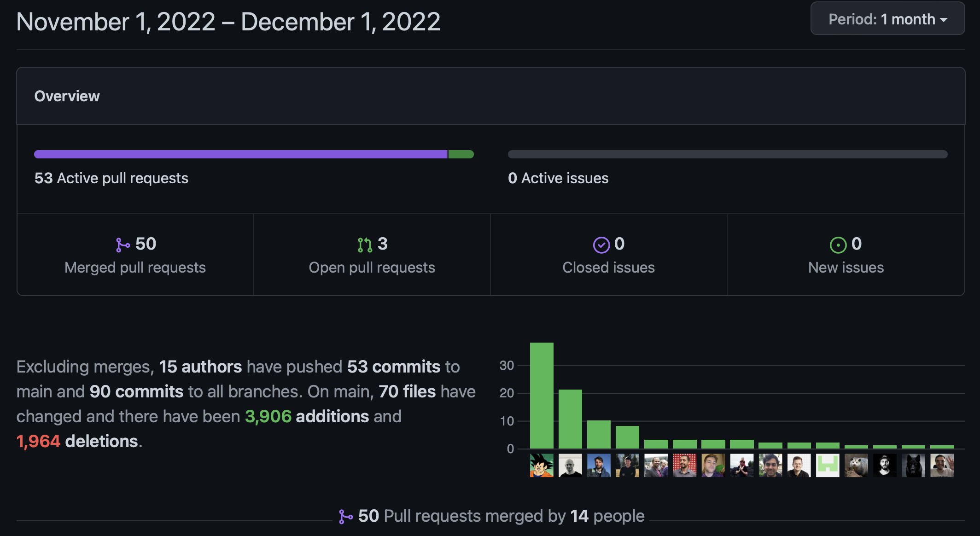Click the red polka-dot background contributor avatar
Screen dimensions: 980x536
[x=684, y=465]
